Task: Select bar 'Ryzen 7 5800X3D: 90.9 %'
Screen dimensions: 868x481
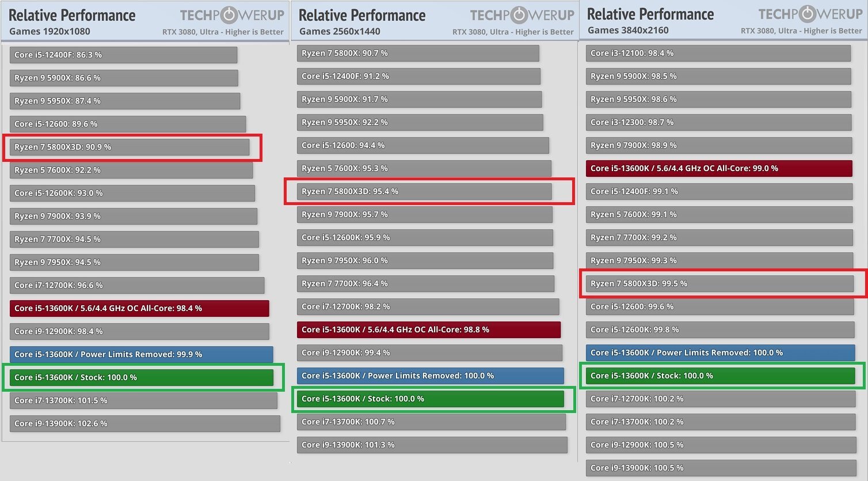Action: click(130, 147)
